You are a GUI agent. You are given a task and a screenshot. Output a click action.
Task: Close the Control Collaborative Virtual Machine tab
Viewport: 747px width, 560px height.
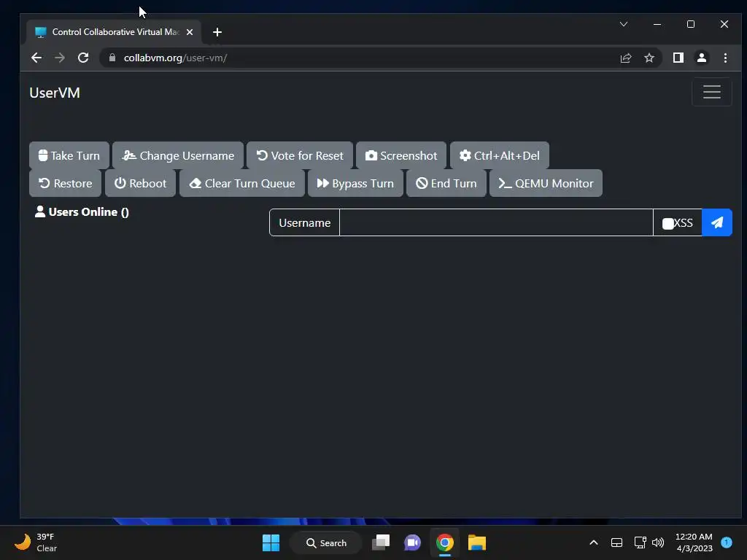pos(190,32)
